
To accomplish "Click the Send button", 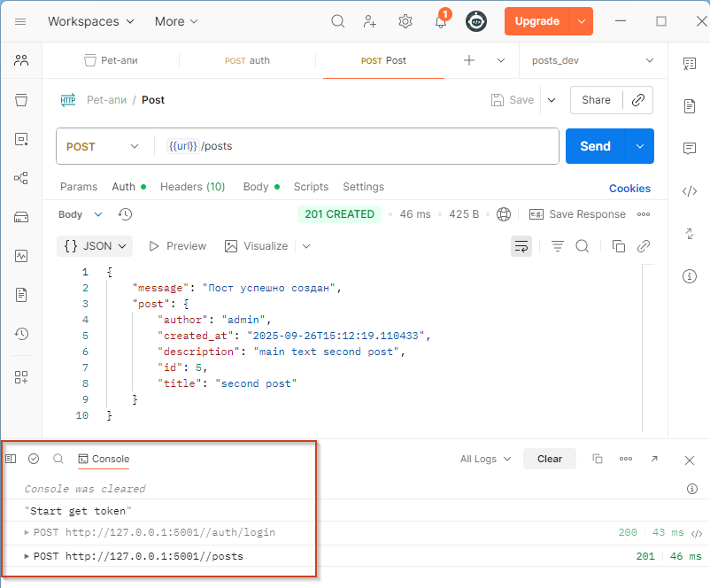I will [x=595, y=146].
